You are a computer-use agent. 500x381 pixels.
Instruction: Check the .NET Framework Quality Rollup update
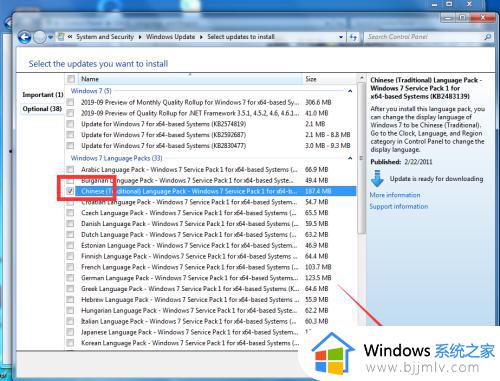70,113
